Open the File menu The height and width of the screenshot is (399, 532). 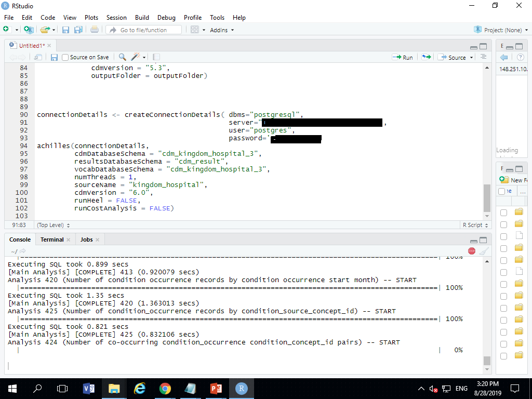pos(9,18)
